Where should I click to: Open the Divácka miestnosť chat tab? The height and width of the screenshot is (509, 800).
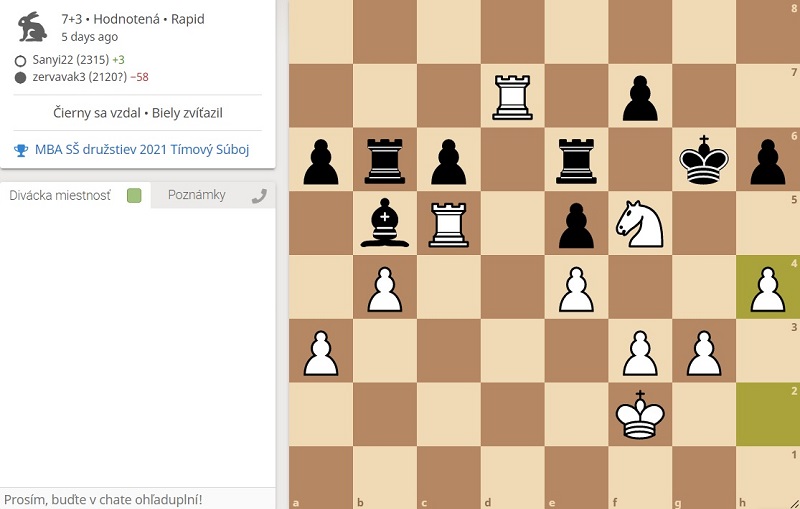coord(60,195)
